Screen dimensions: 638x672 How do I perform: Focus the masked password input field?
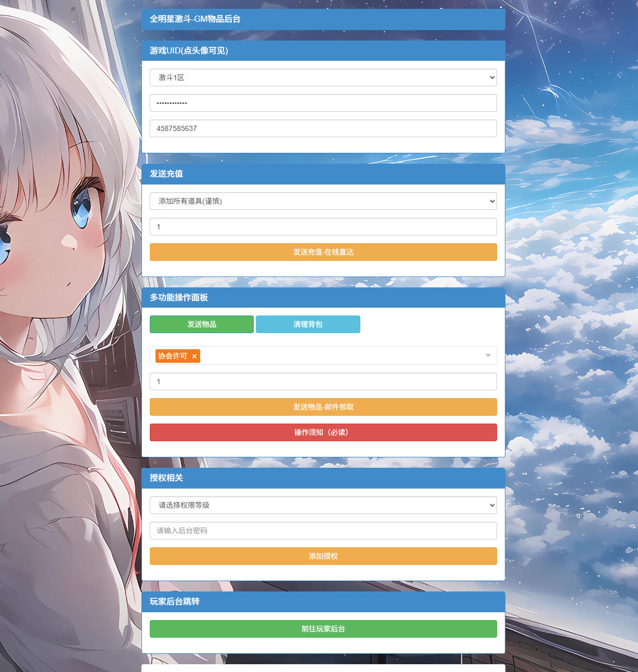coord(323,103)
